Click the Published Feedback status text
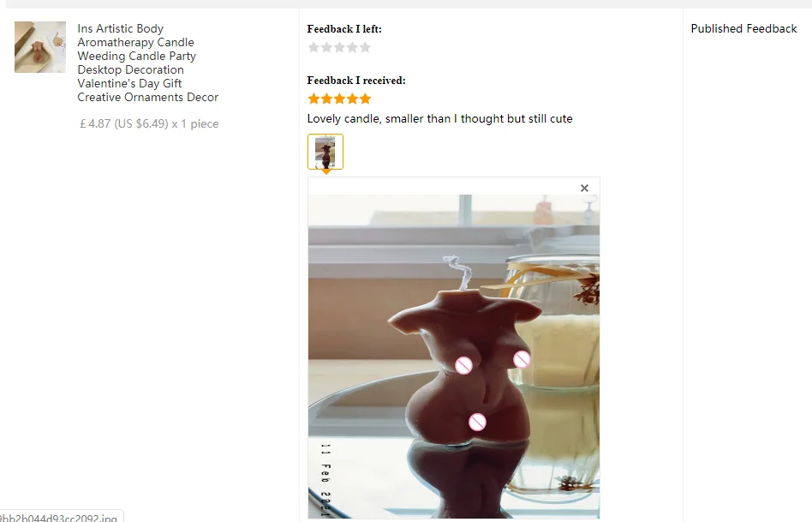Viewport: 812px width, 522px height. click(x=743, y=28)
